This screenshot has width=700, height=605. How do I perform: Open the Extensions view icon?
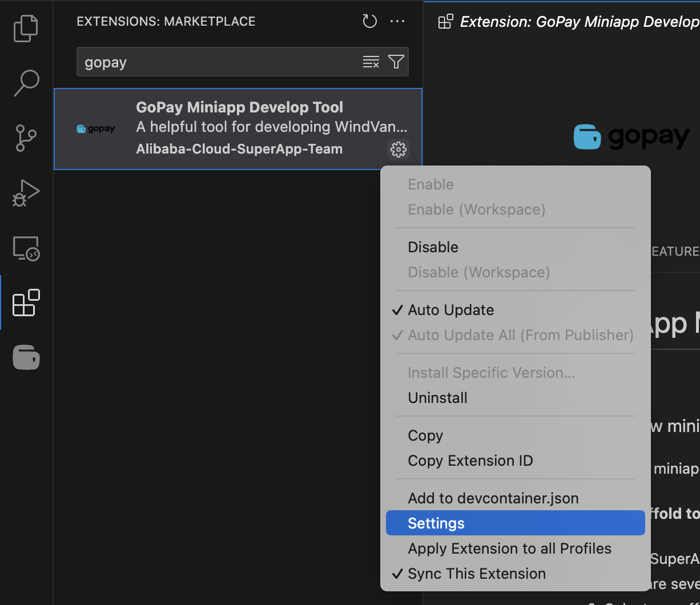[x=26, y=302]
